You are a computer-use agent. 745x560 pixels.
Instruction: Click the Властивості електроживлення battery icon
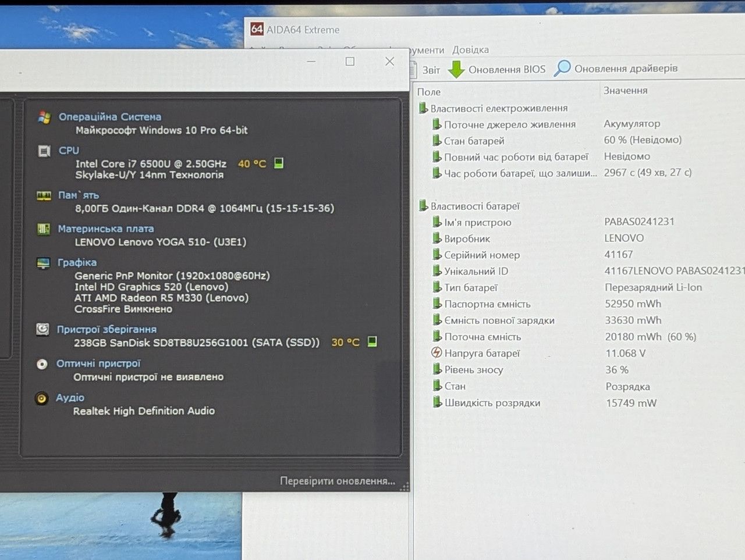pos(423,108)
